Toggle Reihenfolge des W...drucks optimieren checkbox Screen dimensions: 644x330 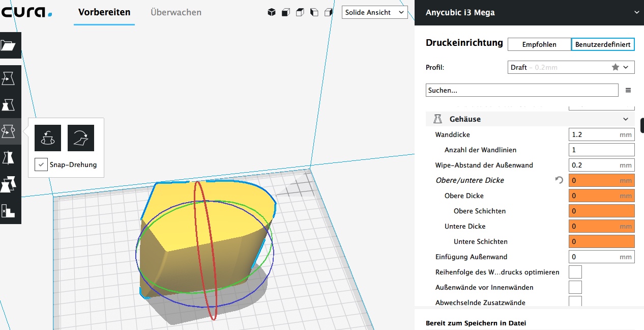tap(575, 272)
